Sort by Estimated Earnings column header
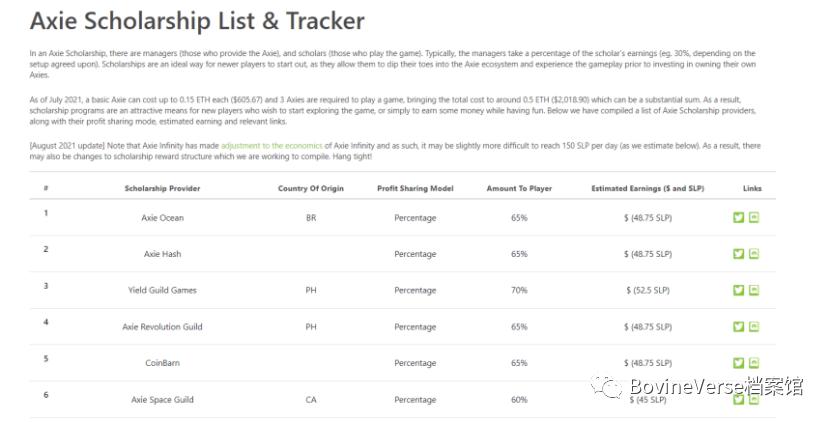 click(648, 188)
